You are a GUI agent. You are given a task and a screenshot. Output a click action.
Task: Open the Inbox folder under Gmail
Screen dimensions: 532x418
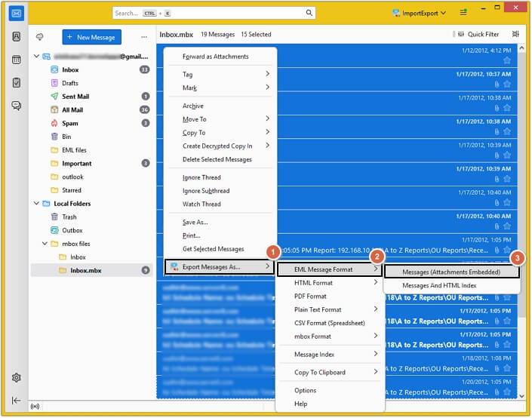coord(70,69)
